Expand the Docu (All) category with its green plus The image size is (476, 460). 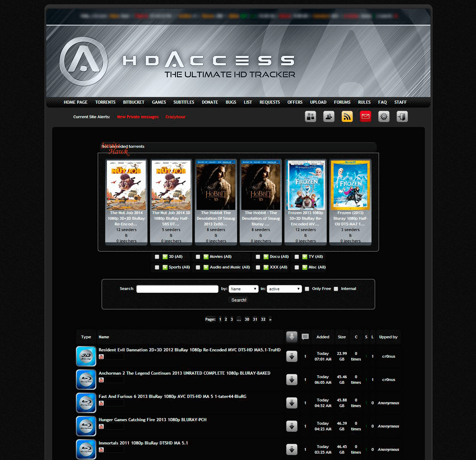[x=266, y=257]
